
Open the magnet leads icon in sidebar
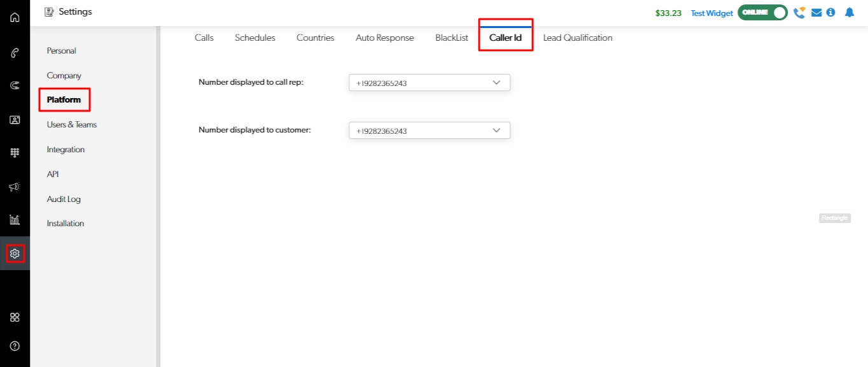[15, 85]
